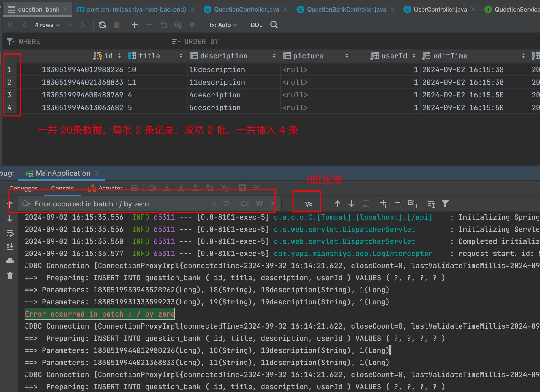The width and height of the screenshot is (540, 392).
Task: Jump to next search occurrence
Action: pos(352,204)
